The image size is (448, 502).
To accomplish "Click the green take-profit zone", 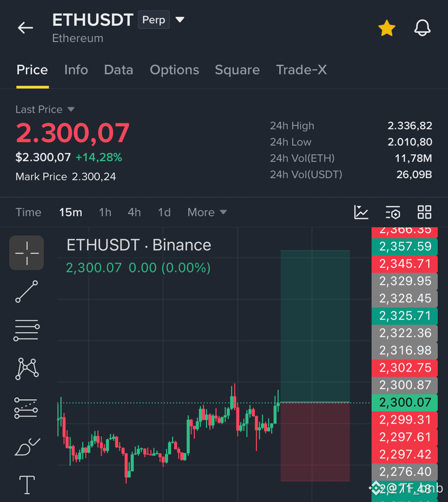I will click(315, 326).
